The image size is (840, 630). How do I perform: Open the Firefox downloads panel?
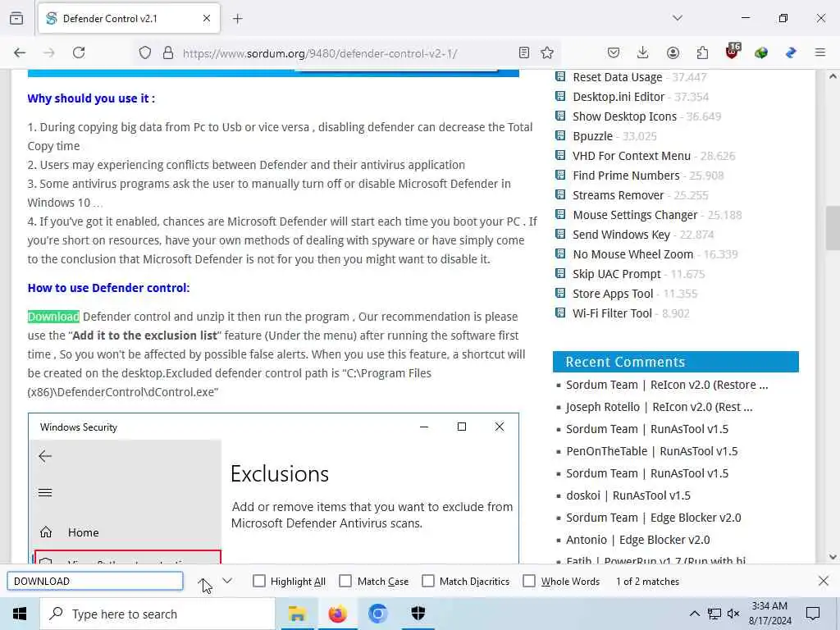point(643,52)
